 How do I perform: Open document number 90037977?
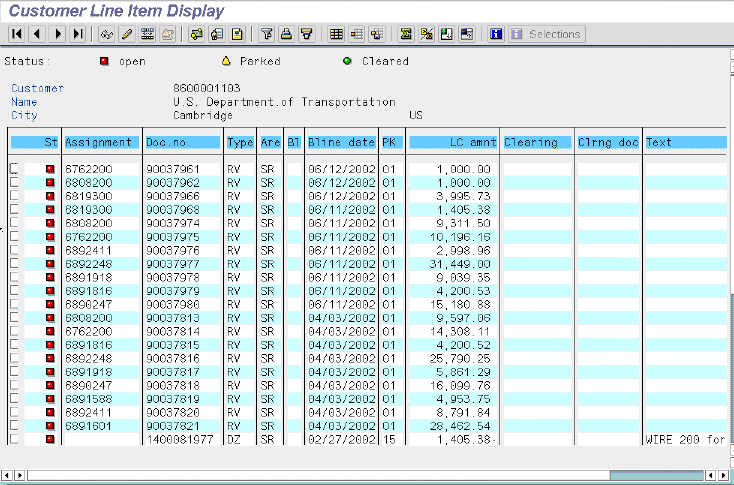point(173,264)
